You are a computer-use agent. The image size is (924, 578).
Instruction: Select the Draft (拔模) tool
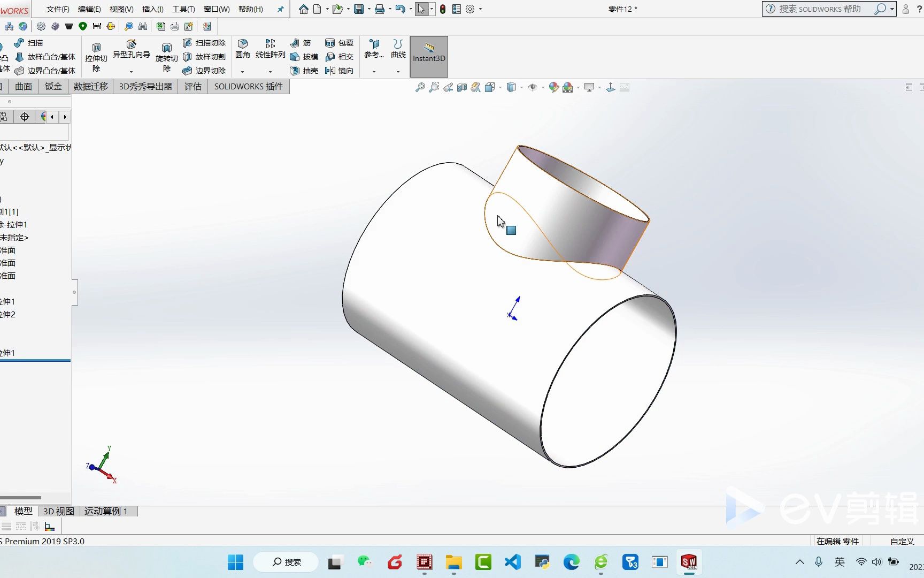(x=304, y=57)
